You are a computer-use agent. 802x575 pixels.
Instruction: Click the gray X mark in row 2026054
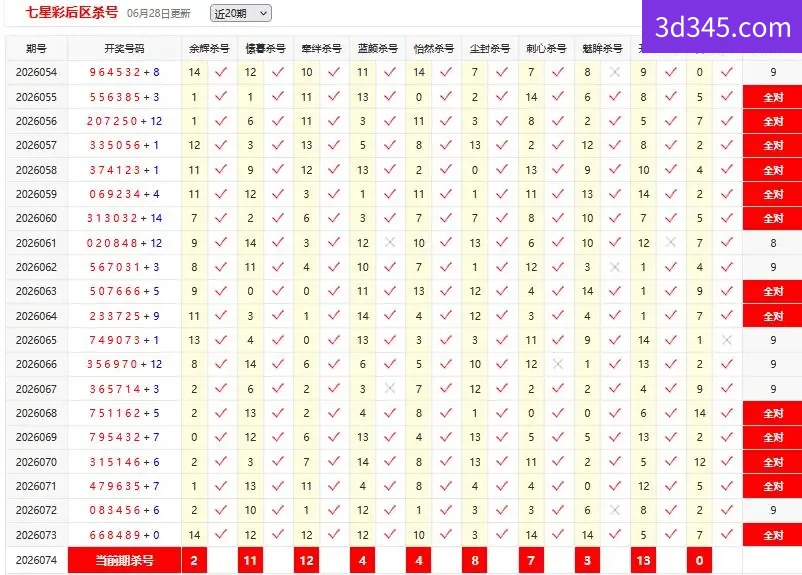pos(615,72)
